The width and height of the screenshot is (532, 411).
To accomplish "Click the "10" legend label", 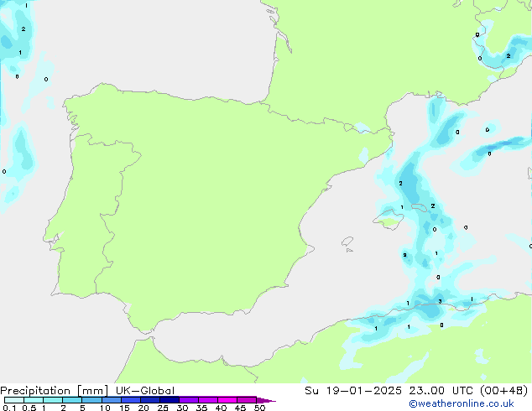I will point(105,408).
